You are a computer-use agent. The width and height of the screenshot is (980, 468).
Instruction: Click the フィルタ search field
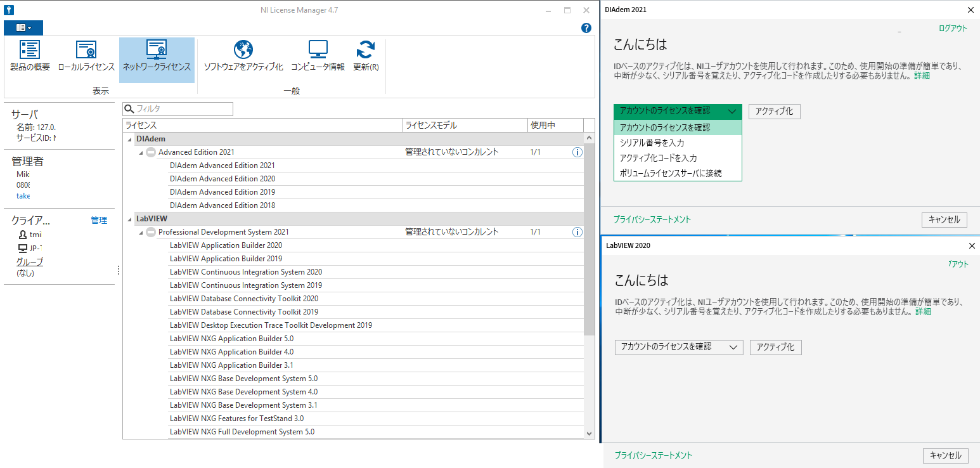(x=178, y=109)
